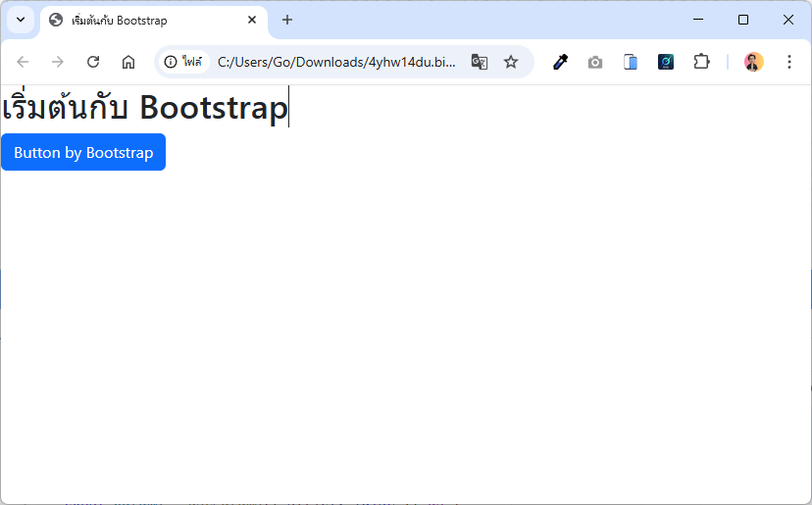This screenshot has height=505, width=812.
Task: Open the user profile avatar menu
Action: (753, 62)
